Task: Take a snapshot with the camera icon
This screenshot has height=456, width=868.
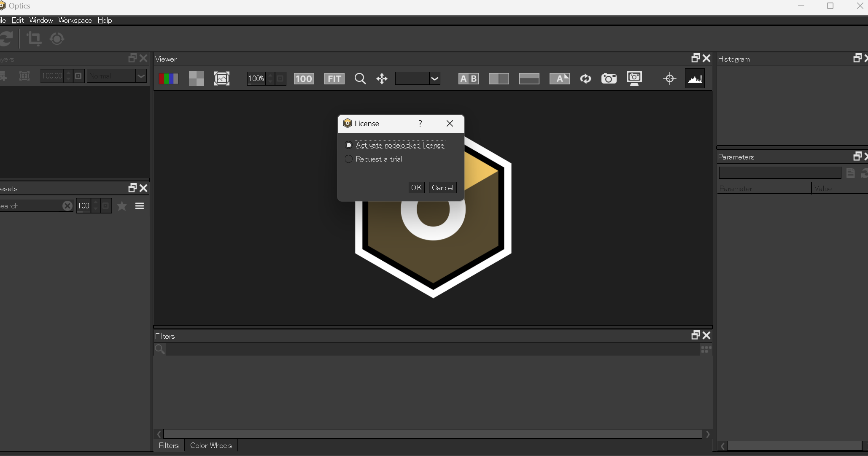Action: click(x=609, y=78)
